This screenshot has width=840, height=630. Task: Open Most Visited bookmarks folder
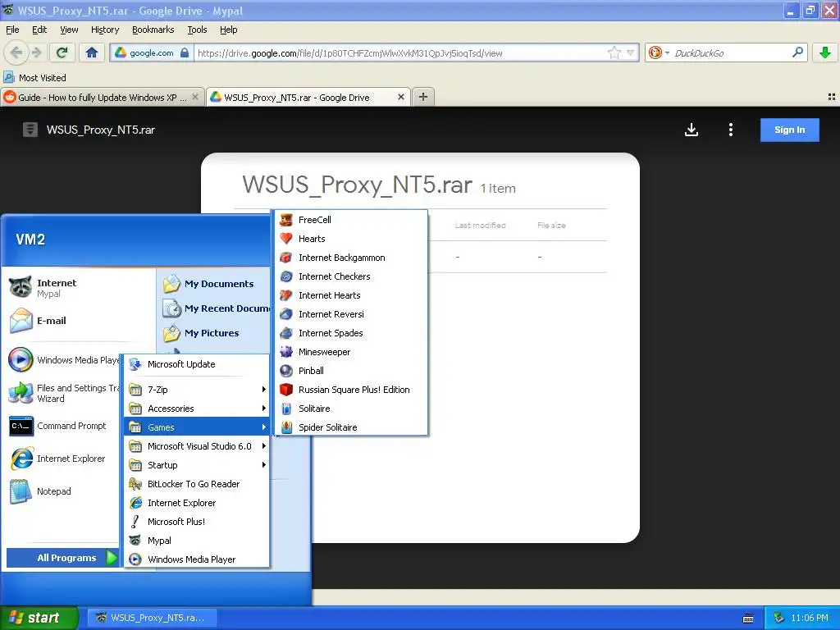coord(35,78)
